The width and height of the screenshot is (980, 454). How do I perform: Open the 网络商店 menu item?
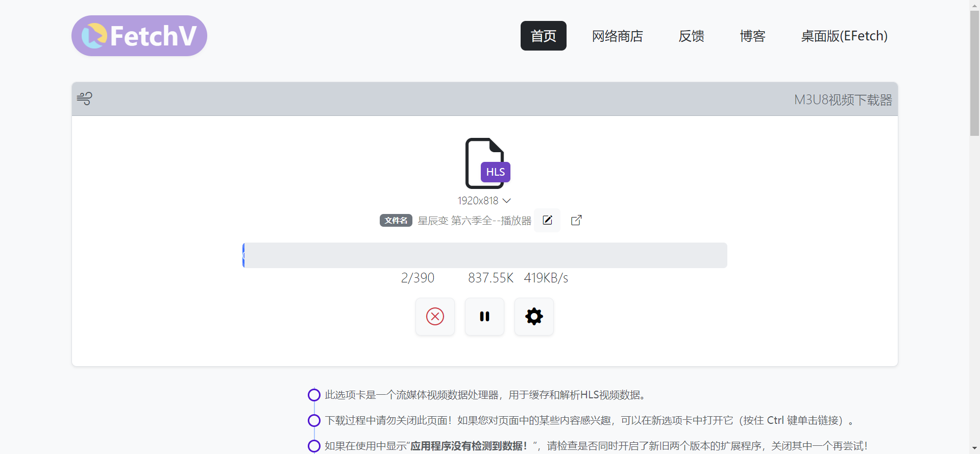tap(617, 36)
